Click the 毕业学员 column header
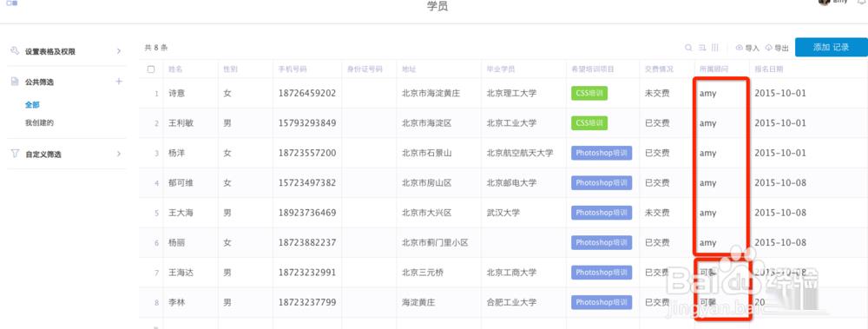 tap(501, 69)
